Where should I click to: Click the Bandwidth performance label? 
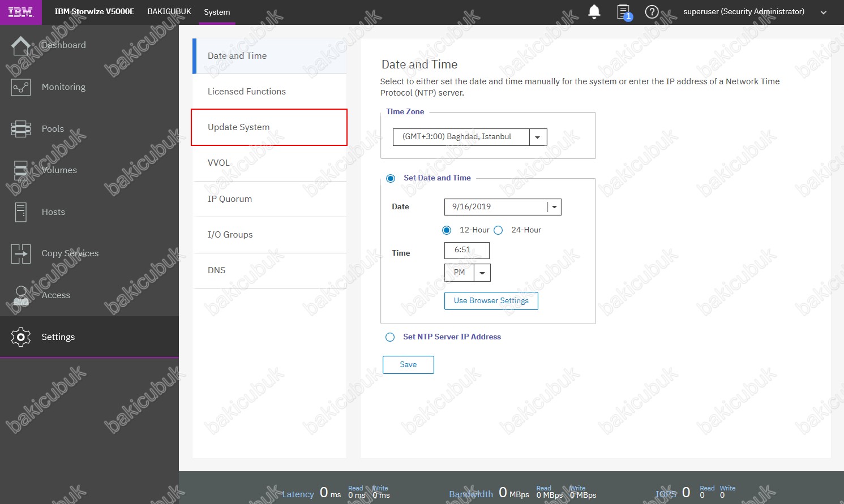[x=471, y=494]
